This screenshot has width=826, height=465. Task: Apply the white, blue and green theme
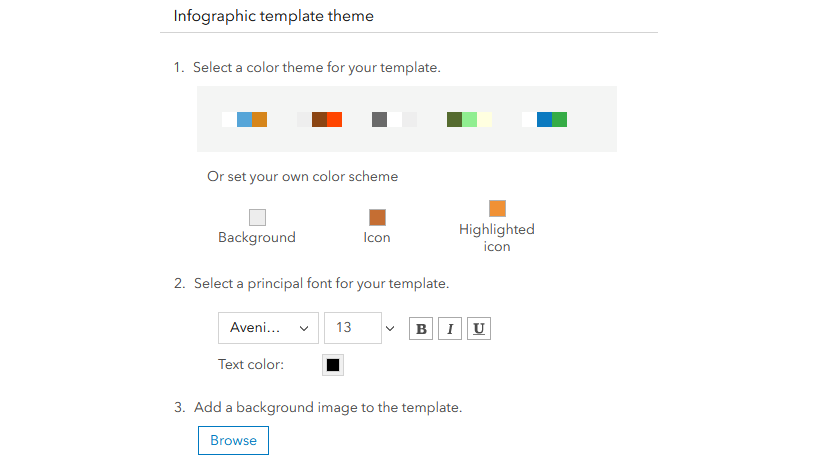point(544,120)
